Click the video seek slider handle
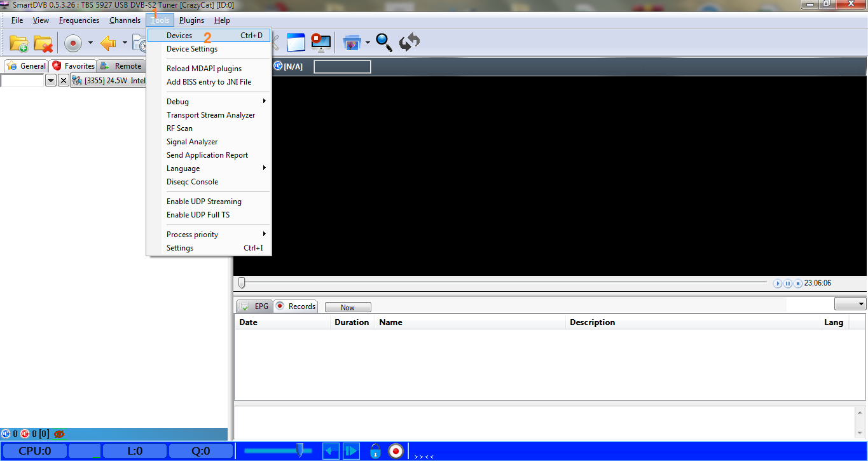 click(242, 282)
